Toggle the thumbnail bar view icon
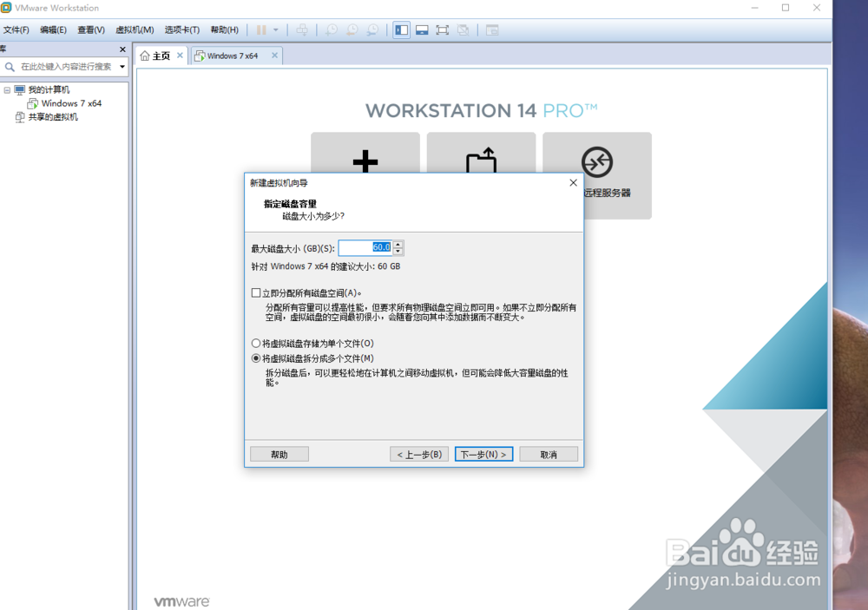Viewport: 868px width, 610px height. (422, 30)
